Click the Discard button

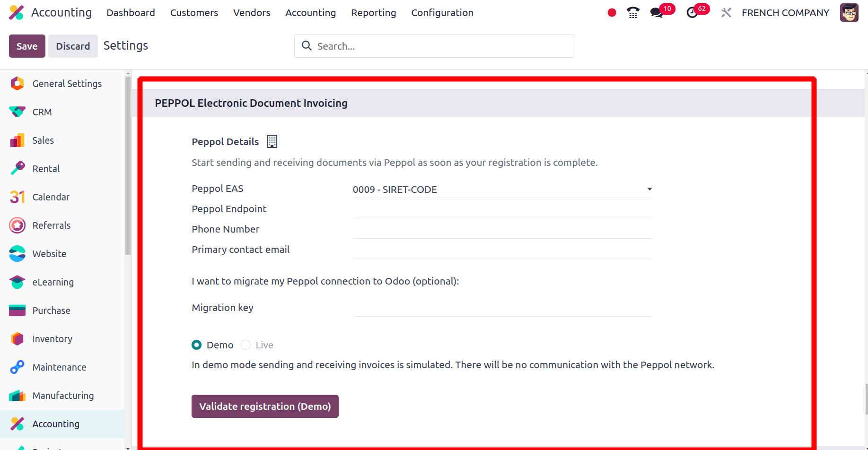[x=73, y=46]
